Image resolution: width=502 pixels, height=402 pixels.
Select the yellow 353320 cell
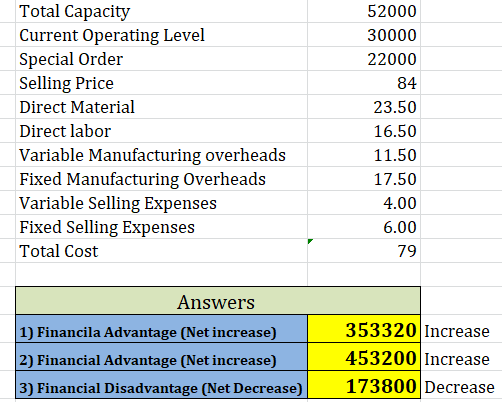pyautogui.click(x=364, y=329)
